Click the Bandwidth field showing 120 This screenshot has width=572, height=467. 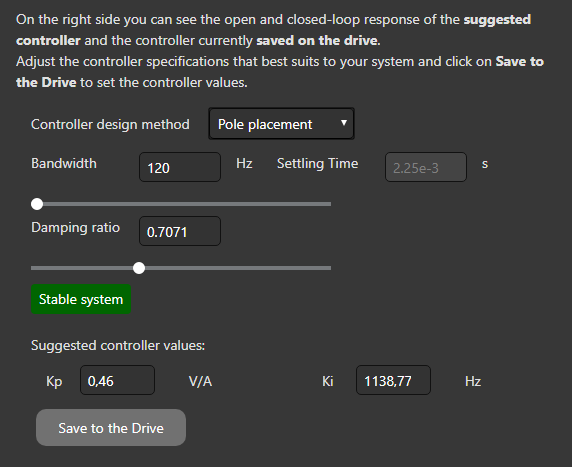pyautogui.click(x=180, y=167)
